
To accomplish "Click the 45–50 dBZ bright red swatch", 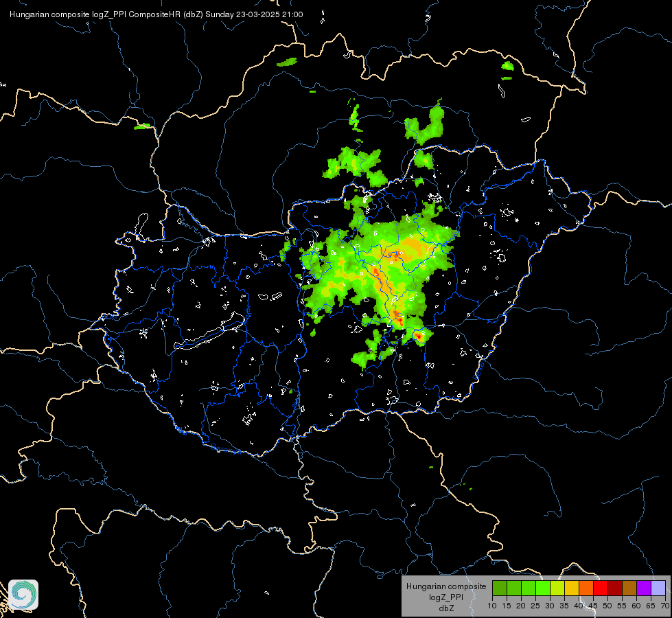I will 601,588.
